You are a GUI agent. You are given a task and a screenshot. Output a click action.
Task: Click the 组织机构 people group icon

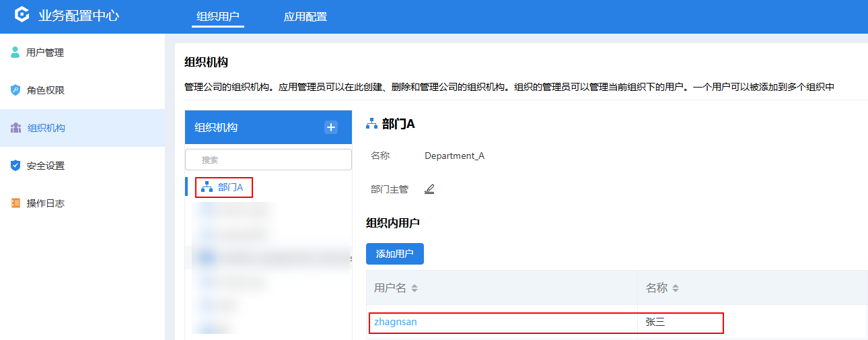tap(15, 128)
